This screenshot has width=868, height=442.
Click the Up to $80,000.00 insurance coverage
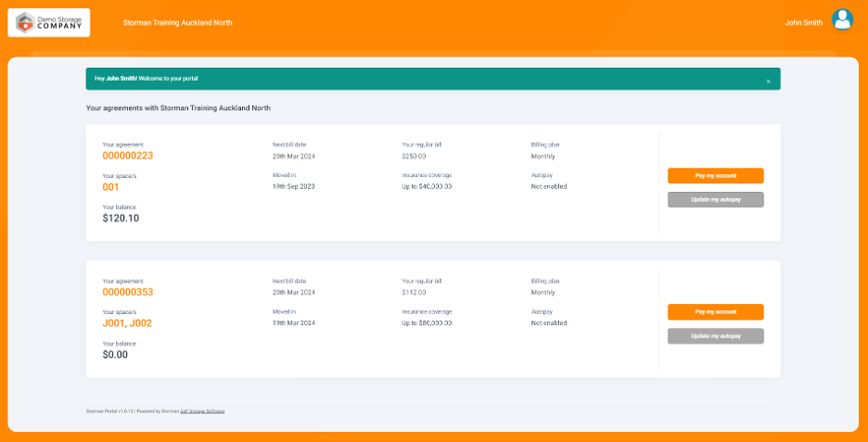pos(427,323)
